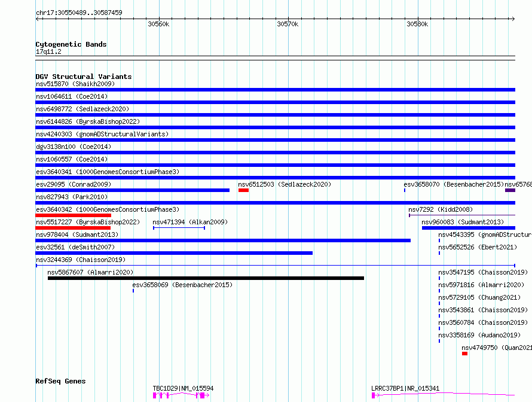Open nsv6144826 (ByrskaBishop2022) label
Screen dimensions: 532x402
(88, 121)
